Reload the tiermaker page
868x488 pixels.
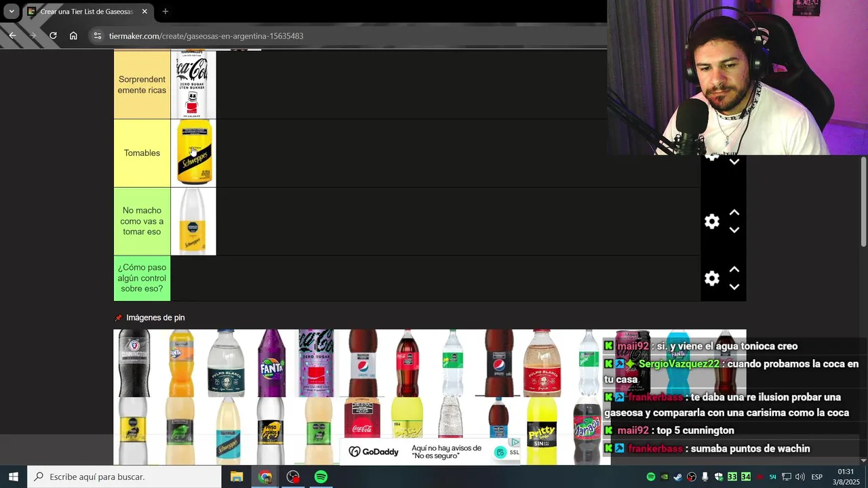[53, 36]
